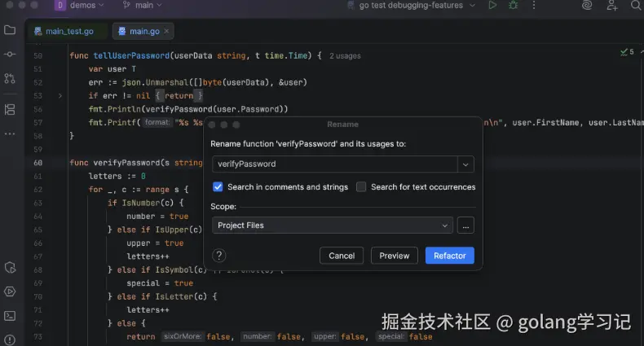
Task: Click line number 60 in the gutter
Action: point(37,163)
